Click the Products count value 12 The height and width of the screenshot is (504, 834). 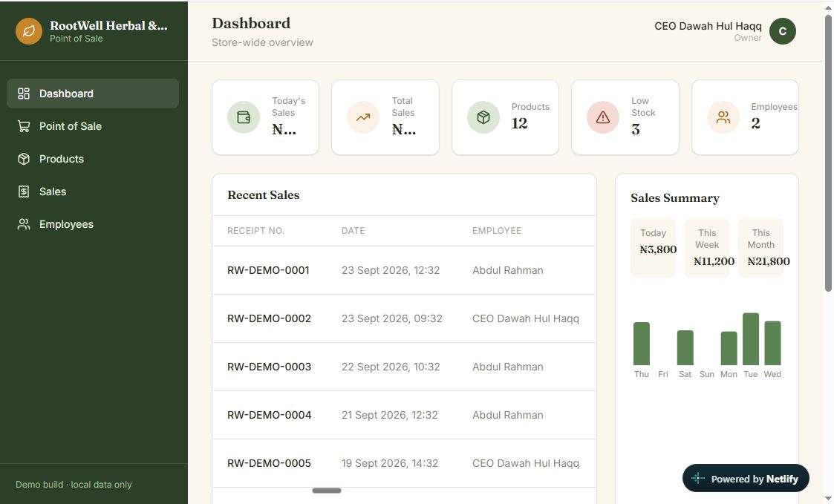(520, 123)
